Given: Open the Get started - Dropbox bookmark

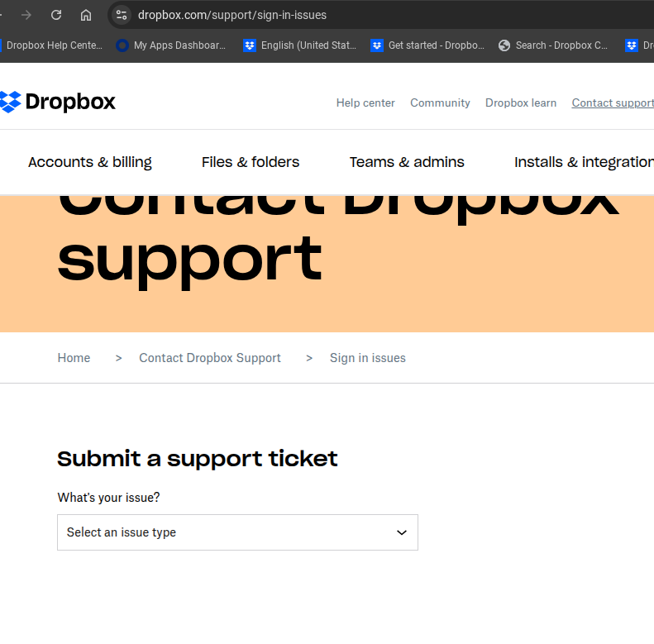Looking at the screenshot, I should (x=427, y=45).
